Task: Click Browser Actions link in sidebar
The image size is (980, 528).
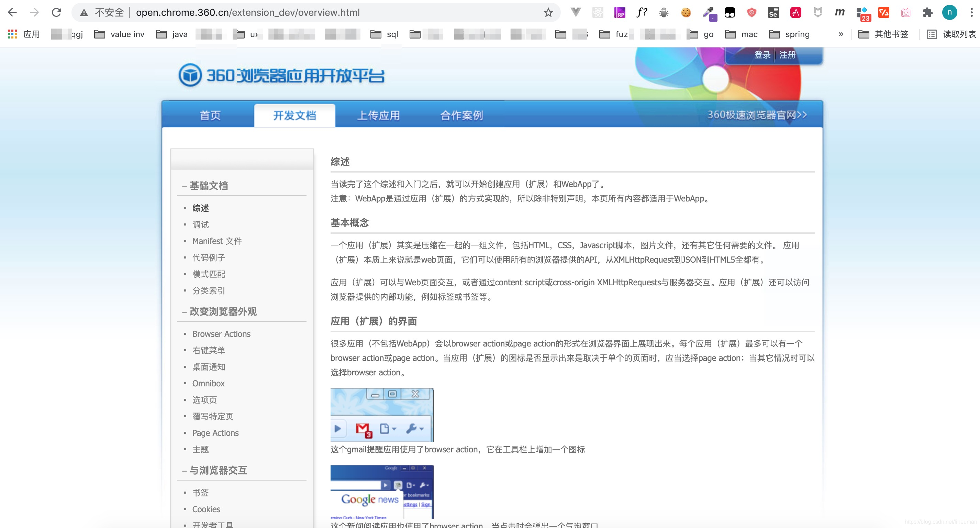Action: [x=222, y=333]
